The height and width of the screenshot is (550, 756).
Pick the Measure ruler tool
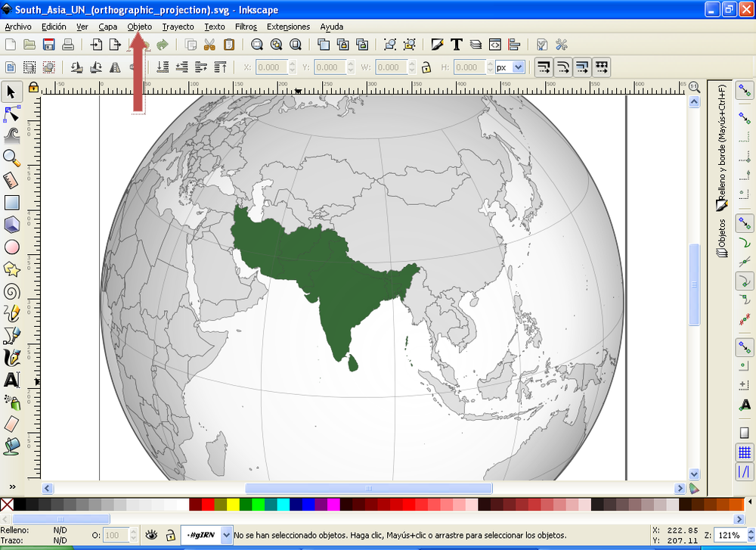(x=12, y=180)
